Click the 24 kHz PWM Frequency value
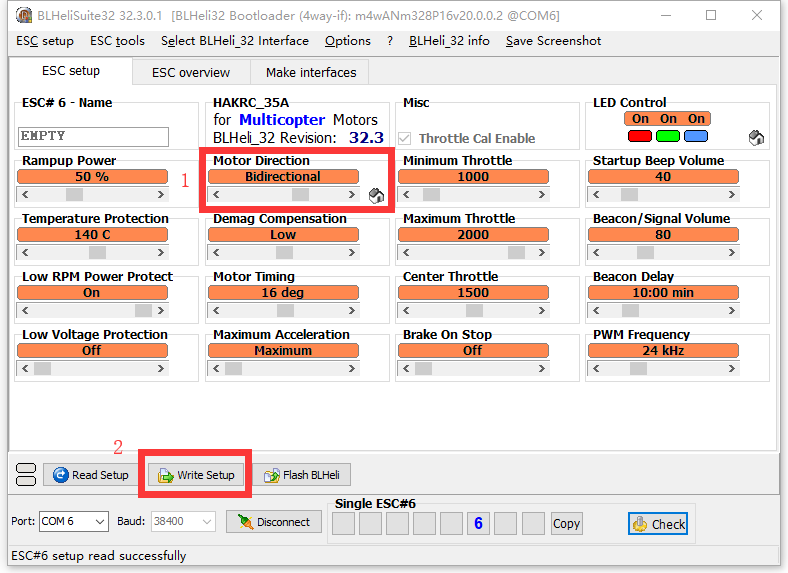Image resolution: width=788 pixels, height=573 pixels. click(x=663, y=350)
